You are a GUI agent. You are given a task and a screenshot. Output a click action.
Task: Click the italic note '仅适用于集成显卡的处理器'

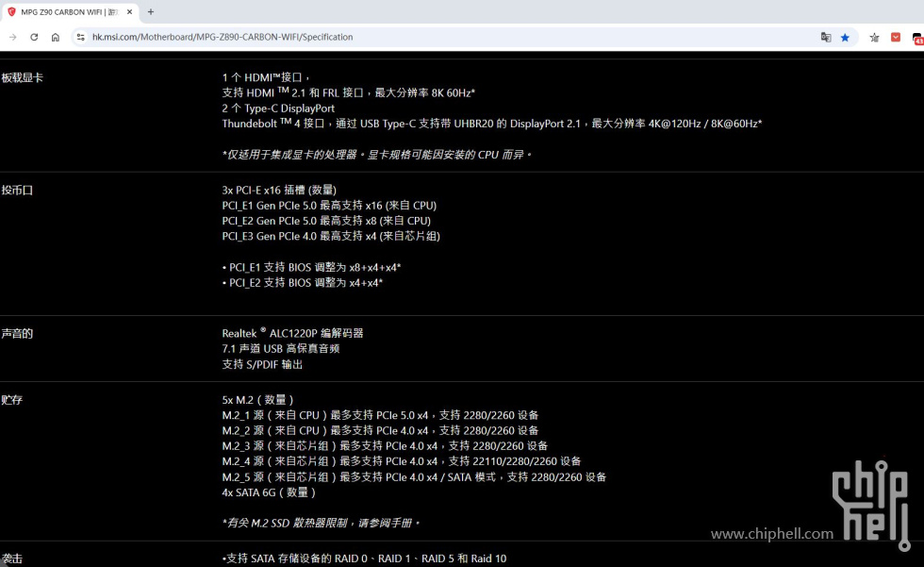click(377, 155)
